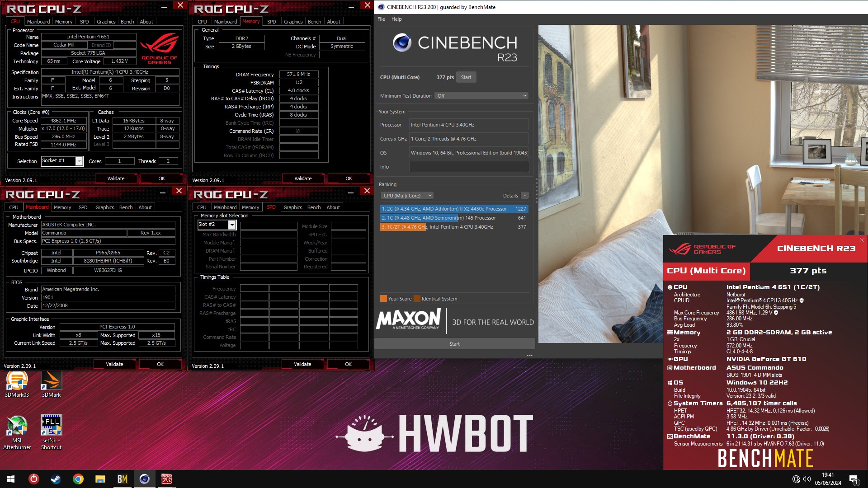
Task: Click Validate in the CPU tab window
Action: (116, 178)
